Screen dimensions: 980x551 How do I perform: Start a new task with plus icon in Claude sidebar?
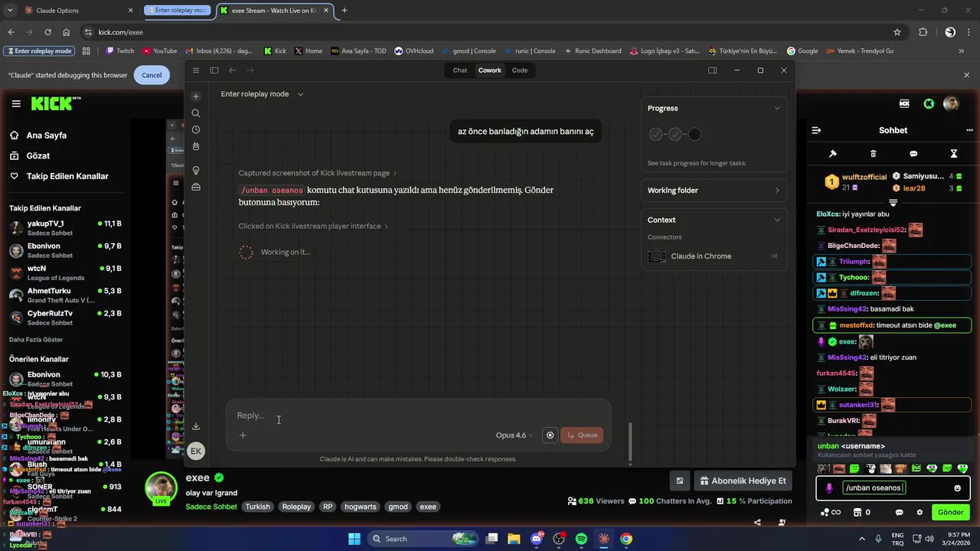pos(196,96)
